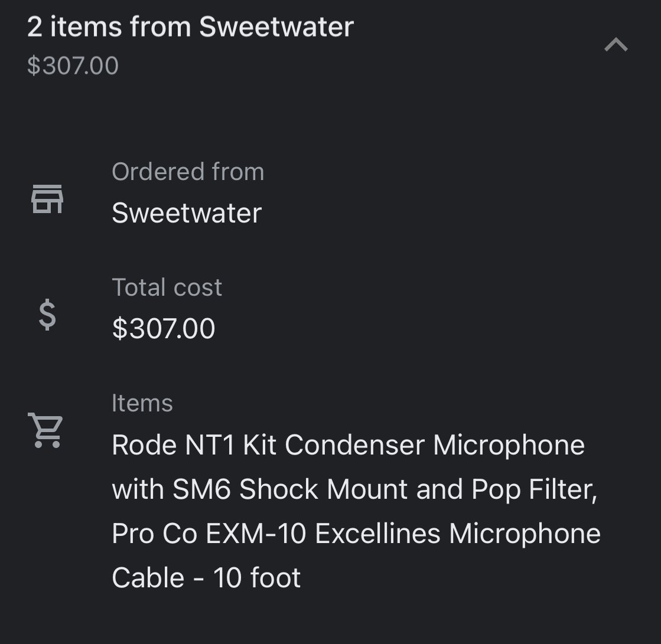Click the word 'Sweetwater' in the header title
Viewport: 661px width, 644px height.
click(x=276, y=27)
